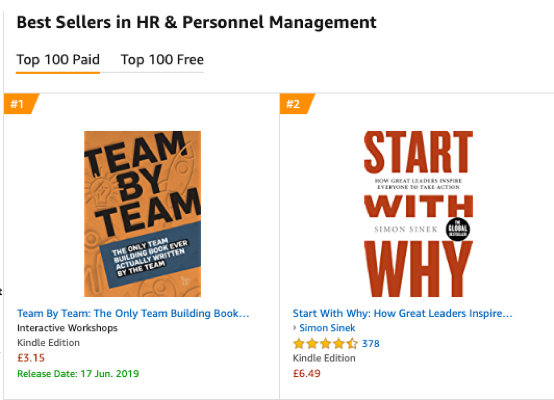
Task: Click the Global Bestseller badge on cover
Action: pos(458,229)
